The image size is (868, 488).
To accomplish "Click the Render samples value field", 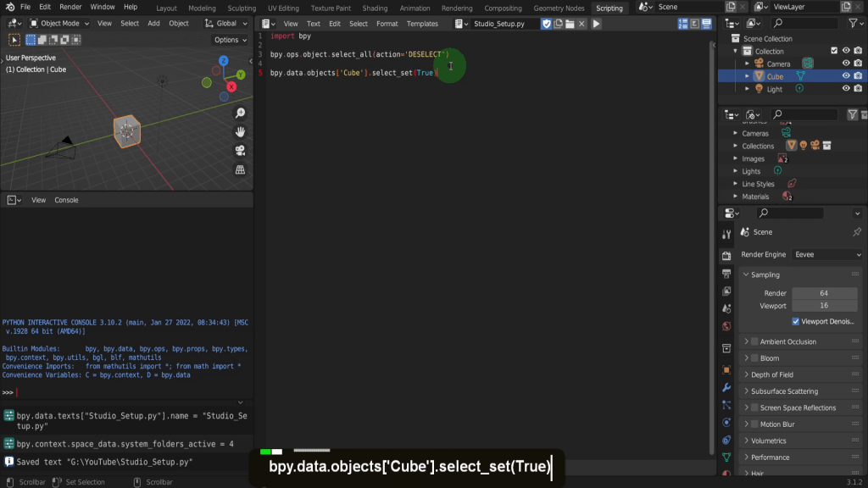I will click(x=823, y=293).
